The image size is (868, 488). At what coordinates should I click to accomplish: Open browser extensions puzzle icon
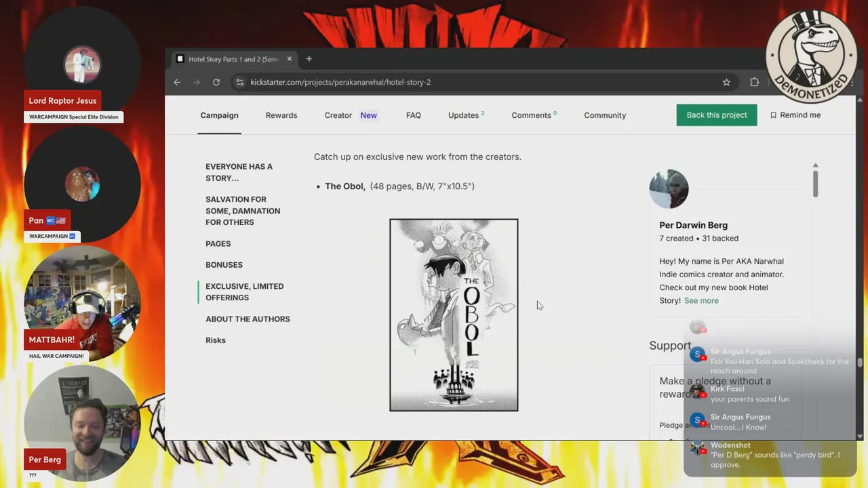point(754,82)
